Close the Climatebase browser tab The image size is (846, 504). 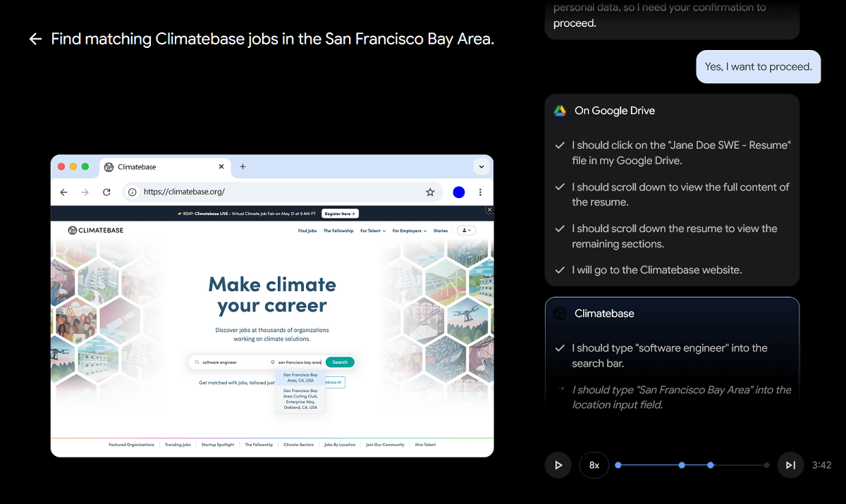pyautogui.click(x=221, y=167)
